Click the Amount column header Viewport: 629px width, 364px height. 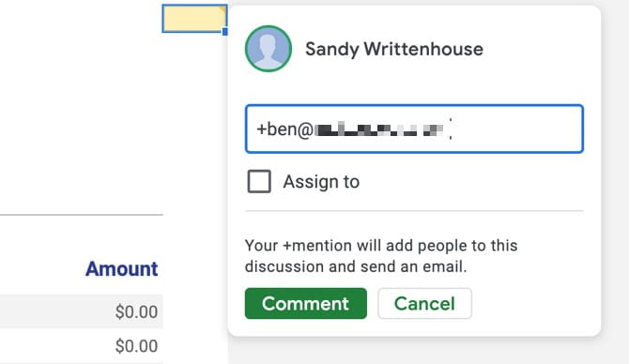pos(121,268)
